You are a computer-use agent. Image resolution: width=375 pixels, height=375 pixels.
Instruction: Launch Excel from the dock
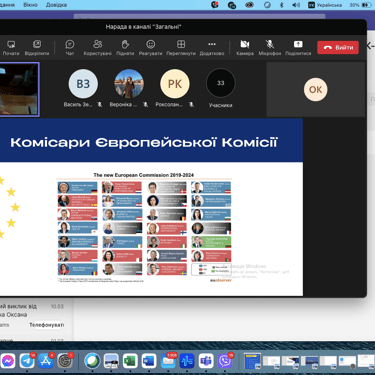tap(130, 361)
